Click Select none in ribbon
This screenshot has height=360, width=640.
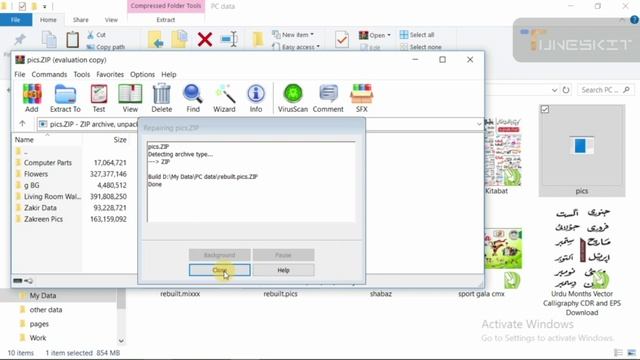click(x=421, y=47)
